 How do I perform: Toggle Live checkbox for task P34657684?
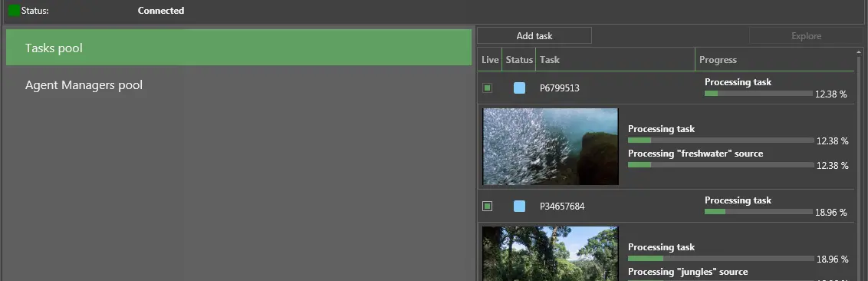click(487, 207)
